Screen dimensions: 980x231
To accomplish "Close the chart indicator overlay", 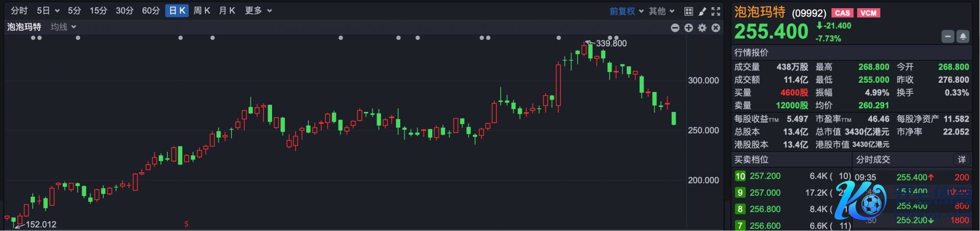I will [x=716, y=28].
